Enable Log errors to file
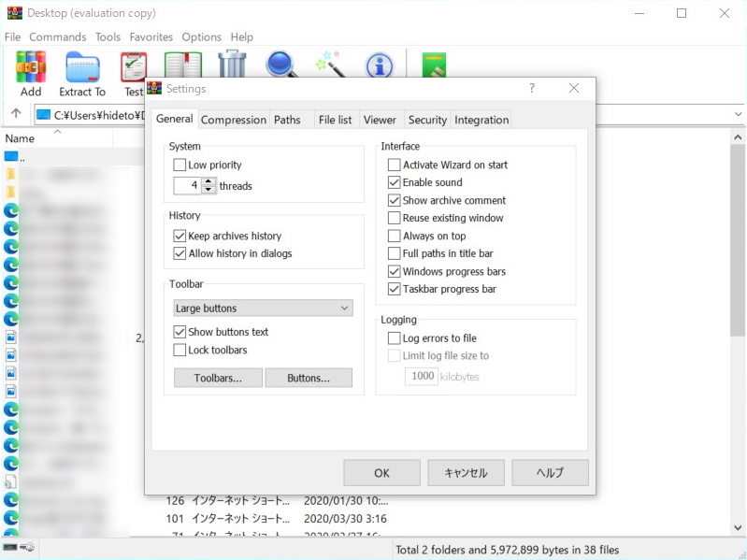The height and width of the screenshot is (560, 747). point(394,338)
